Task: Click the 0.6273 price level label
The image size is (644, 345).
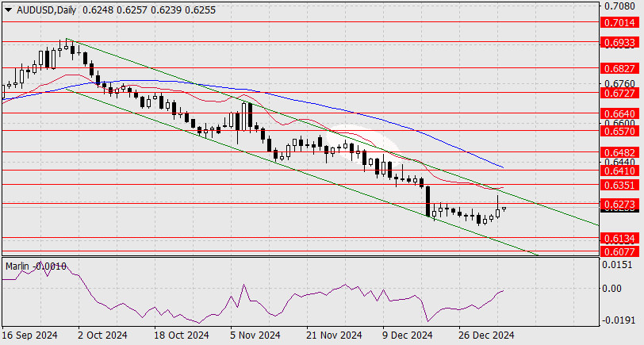Action: [619, 204]
